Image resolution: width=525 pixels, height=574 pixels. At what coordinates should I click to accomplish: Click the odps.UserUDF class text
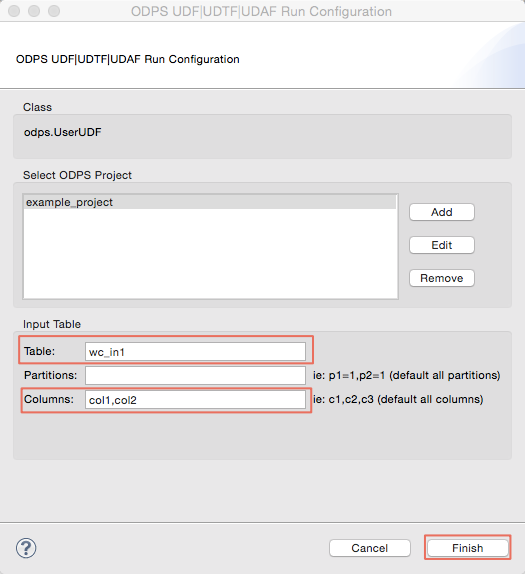pos(63,132)
